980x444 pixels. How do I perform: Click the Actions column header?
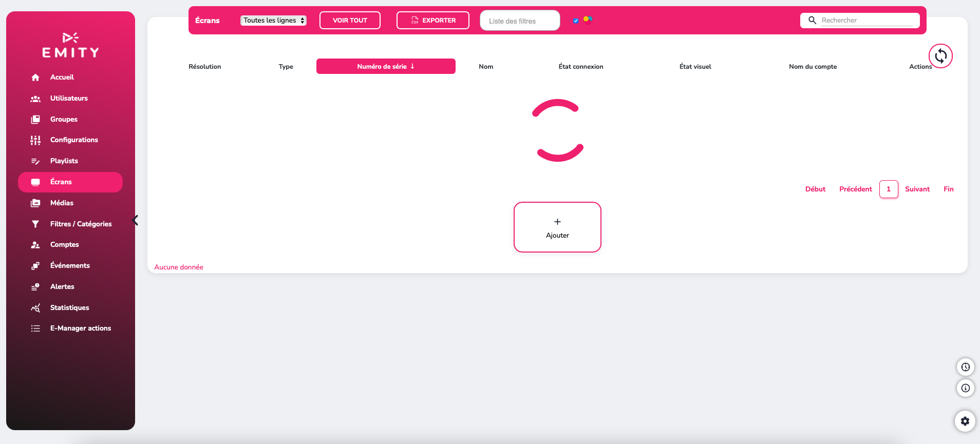(920, 67)
